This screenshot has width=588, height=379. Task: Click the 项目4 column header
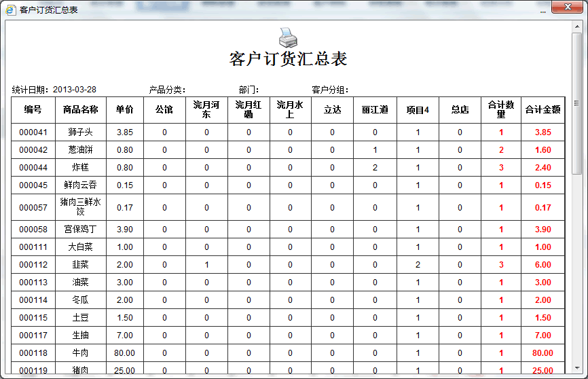point(418,109)
